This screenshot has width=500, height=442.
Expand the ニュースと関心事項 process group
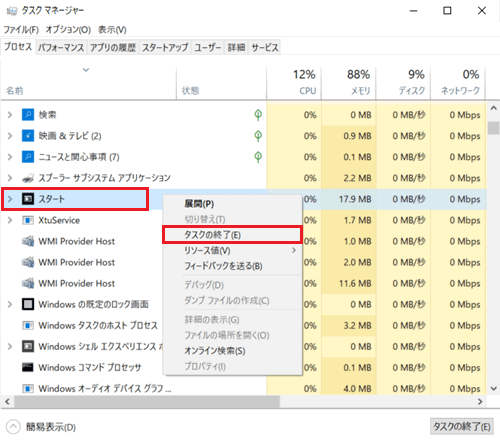(x=10, y=157)
